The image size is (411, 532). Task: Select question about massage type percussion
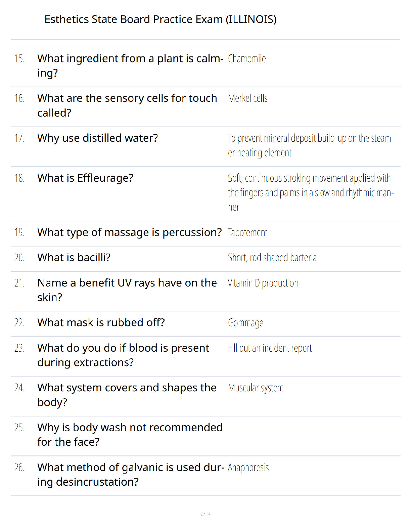[130, 232]
